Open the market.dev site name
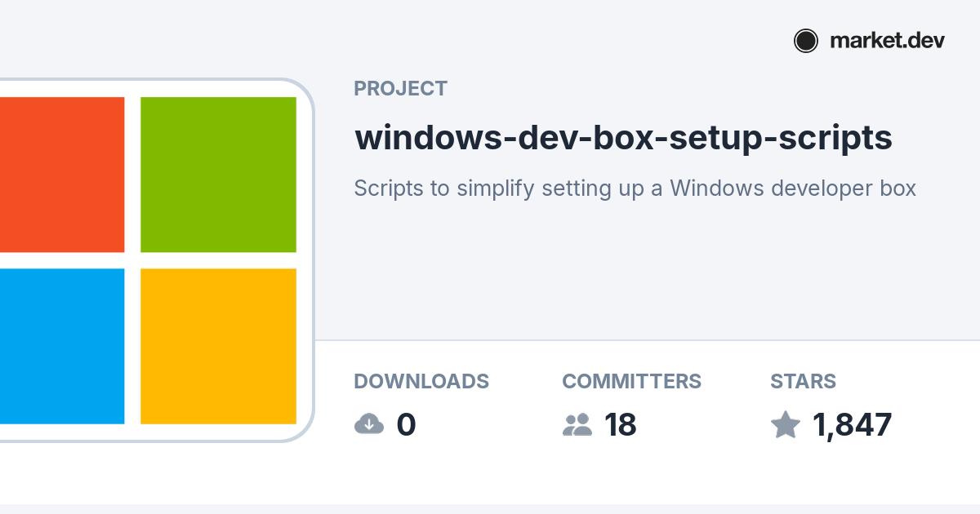 coord(887,40)
